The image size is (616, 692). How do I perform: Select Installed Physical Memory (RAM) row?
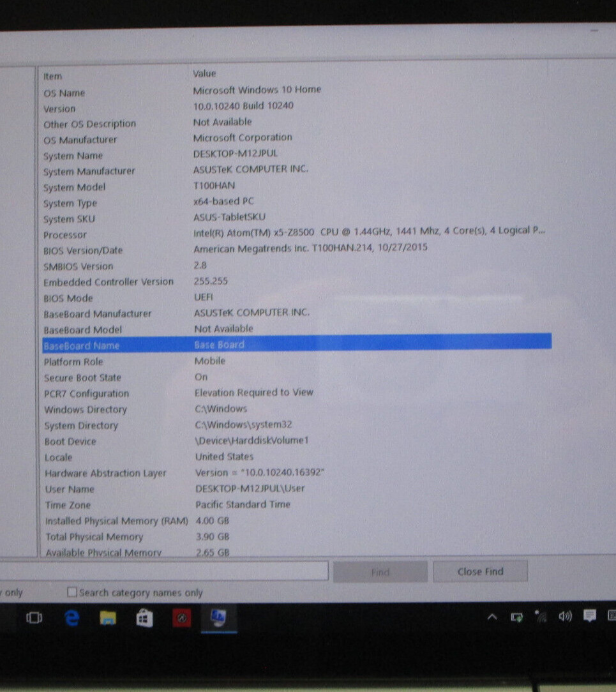tap(296, 521)
